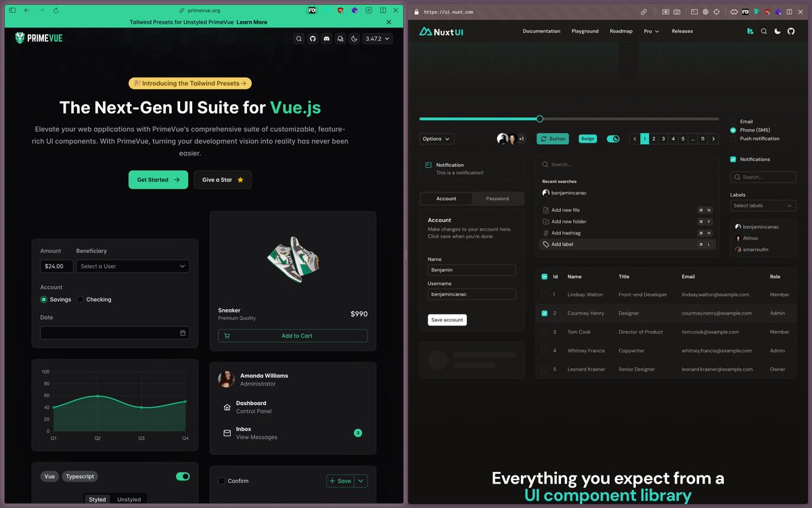Uncheck the Notifications checkbox

click(733, 160)
